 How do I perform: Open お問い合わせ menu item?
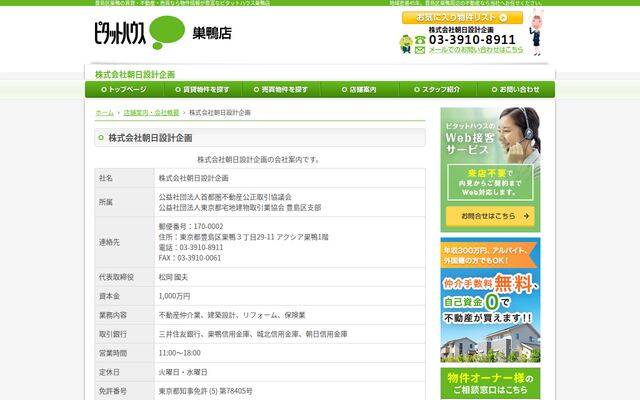pos(516,89)
